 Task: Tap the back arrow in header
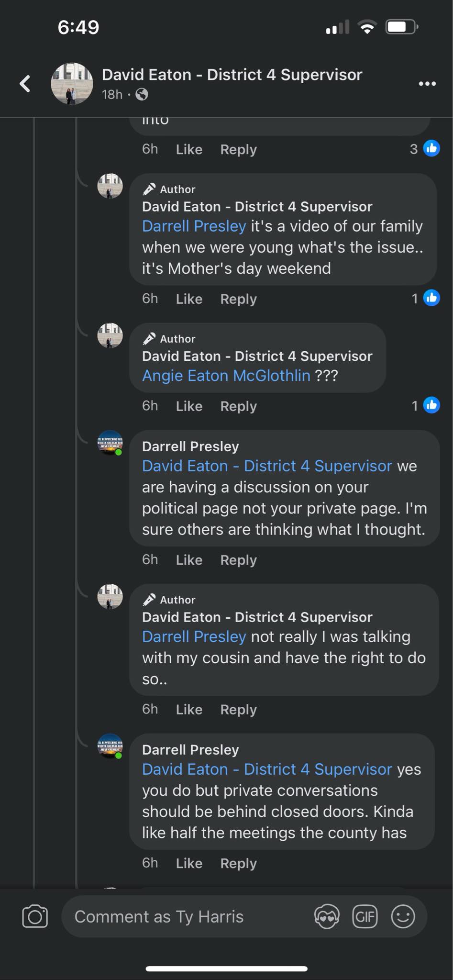pyautogui.click(x=25, y=84)
